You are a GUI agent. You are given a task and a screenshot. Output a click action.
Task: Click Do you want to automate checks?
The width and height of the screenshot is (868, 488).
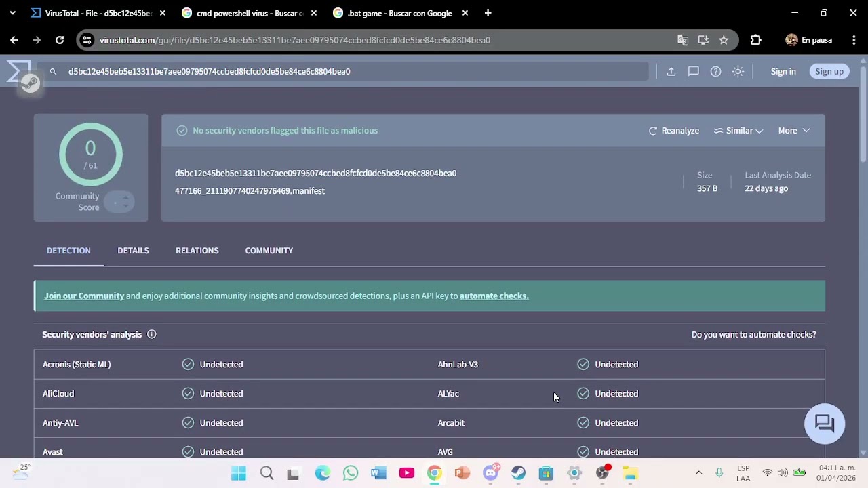click(753, 334)
